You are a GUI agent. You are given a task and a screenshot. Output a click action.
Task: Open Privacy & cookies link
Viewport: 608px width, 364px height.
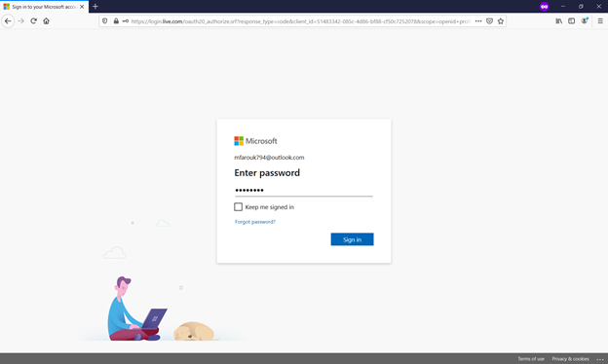570,359
